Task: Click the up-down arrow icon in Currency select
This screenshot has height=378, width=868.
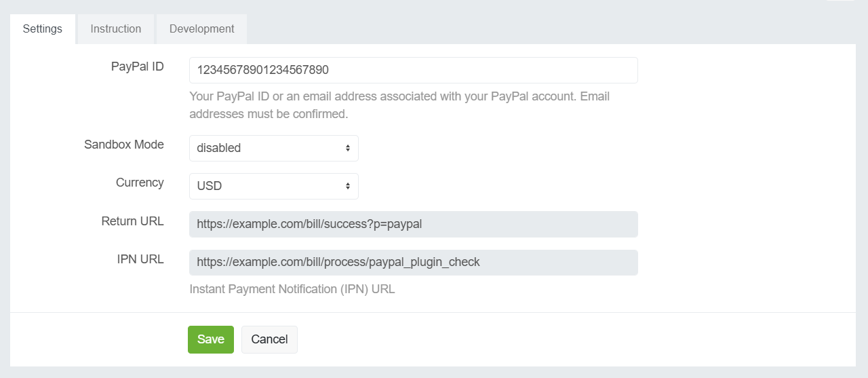Action: pyautogui.click(x=347, y=186)
